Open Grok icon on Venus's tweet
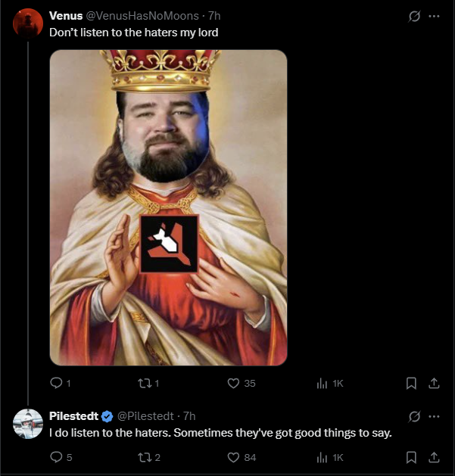455x476 pixels. pyautogui.click(x=414, y=16)
